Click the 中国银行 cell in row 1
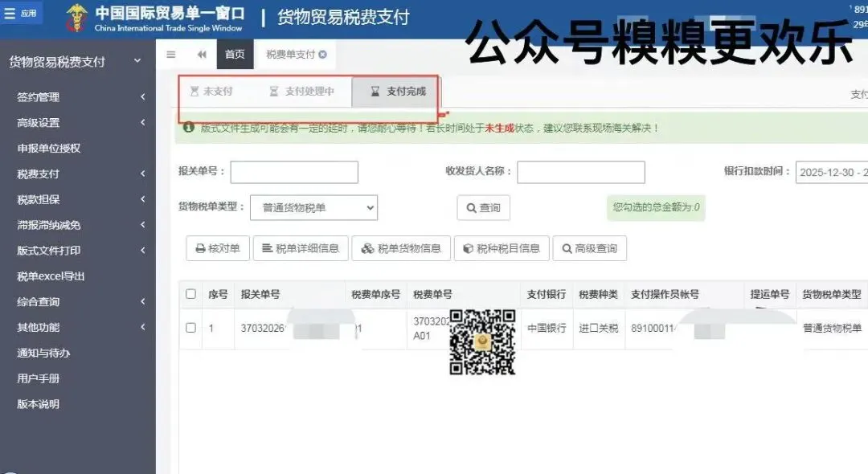Viewport: 868px width, 474px height. click(547, 328)
